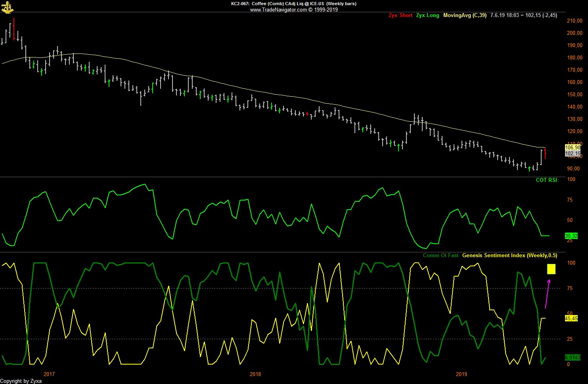Click the golden anchor logo icon
Screen dimensions: 588x384
tap(7, 7)
